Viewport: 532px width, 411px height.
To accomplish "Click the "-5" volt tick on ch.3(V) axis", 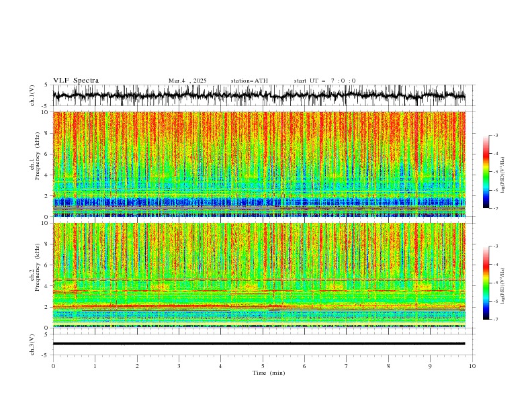I will coord(45,355).
